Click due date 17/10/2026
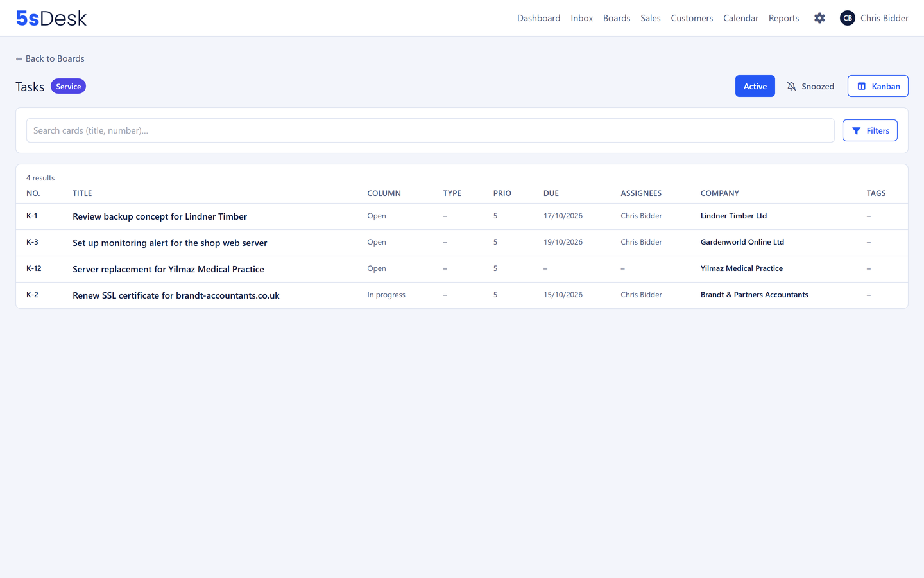 pyautogui.click(x=563, y=216)
